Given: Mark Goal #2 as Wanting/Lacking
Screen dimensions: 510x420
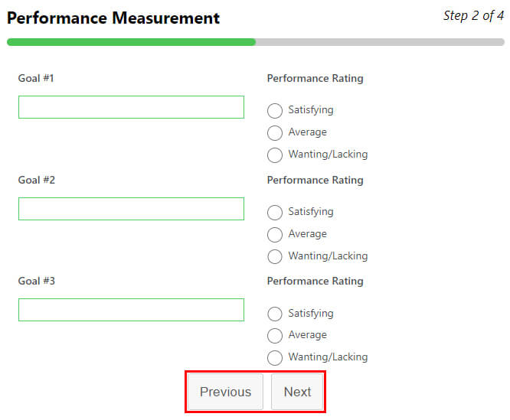Looking at the screenshot, I should 275,257.
